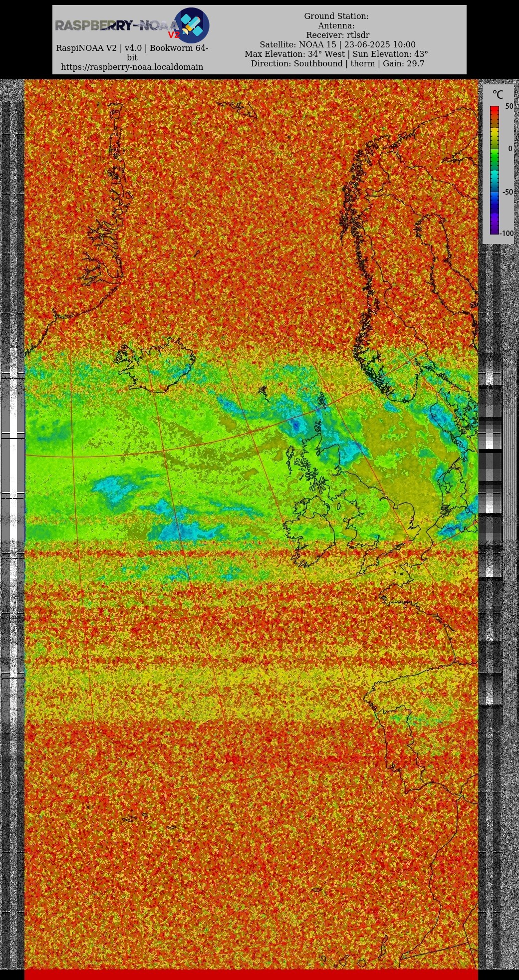This screenshot has height=980, width=519.
Task: Click the 'Ground Station:' label
Action: (336, 16)
